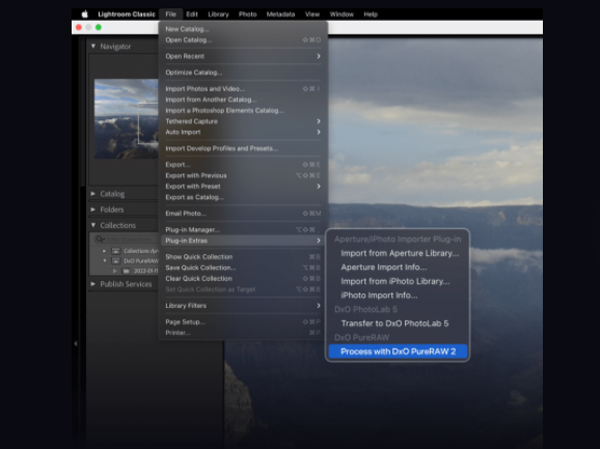This screenshot has height=449, width=600.
Task: Expand the Catalog panel
Action: [x=93, y=194]
